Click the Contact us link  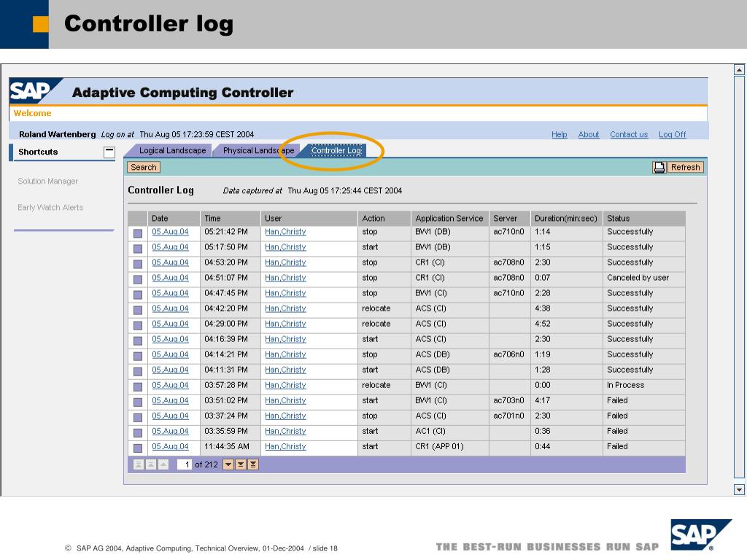tap(629, 134)
